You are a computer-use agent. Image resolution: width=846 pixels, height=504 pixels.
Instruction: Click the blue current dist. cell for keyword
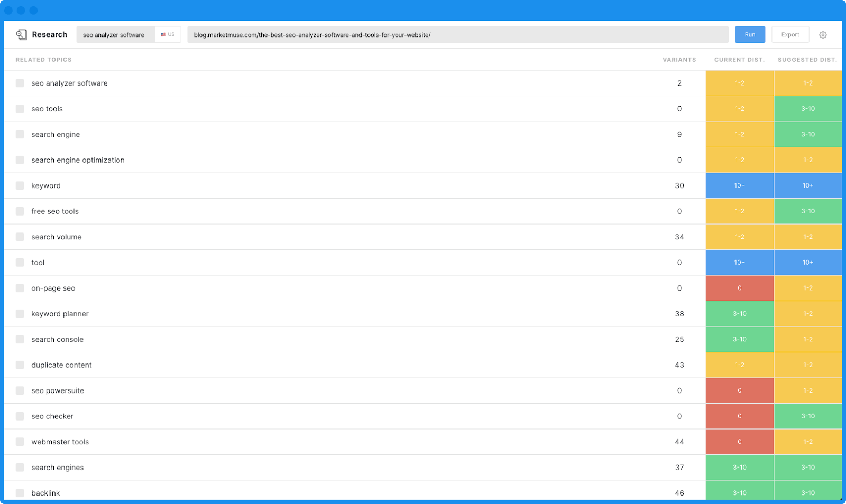click(x=740, y=185)
